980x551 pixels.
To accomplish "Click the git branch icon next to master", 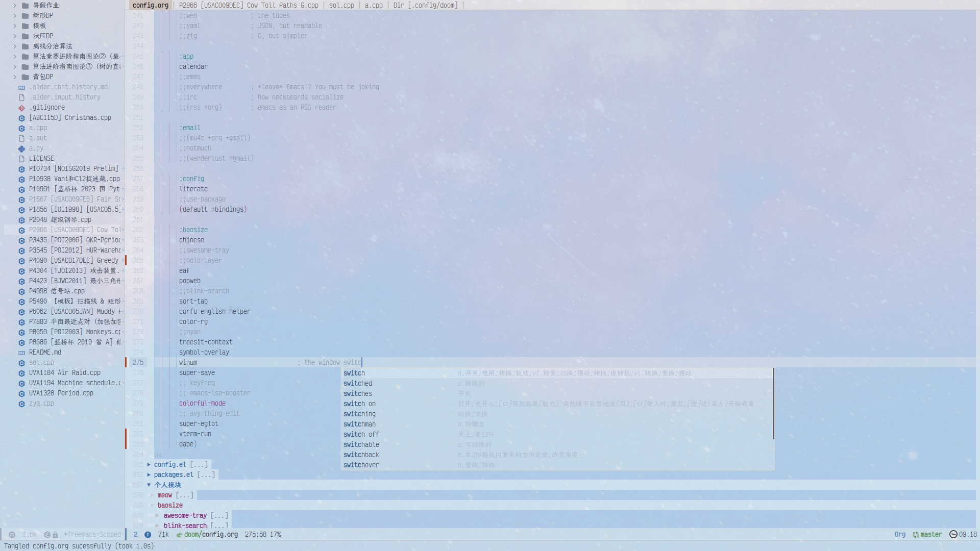I will point(916,535).
